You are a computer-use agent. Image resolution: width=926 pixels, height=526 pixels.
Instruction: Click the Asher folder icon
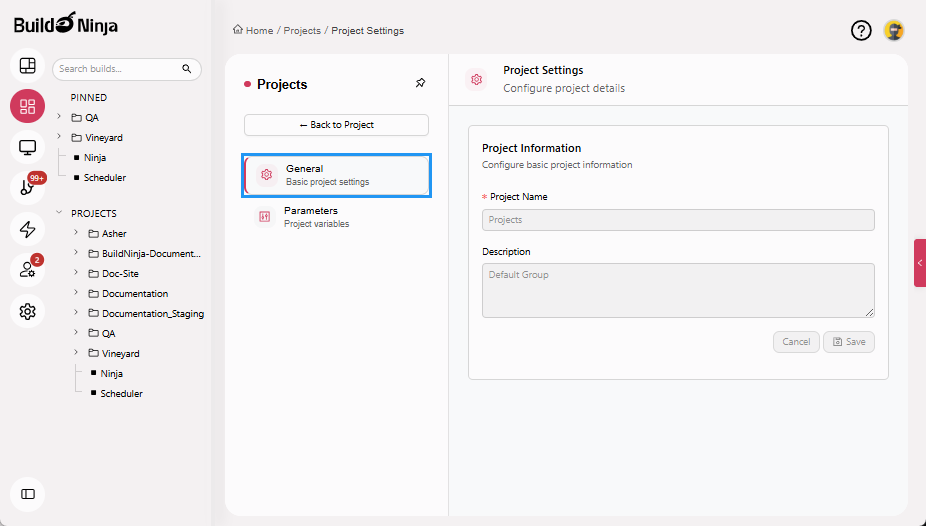(x=93, y=234)
